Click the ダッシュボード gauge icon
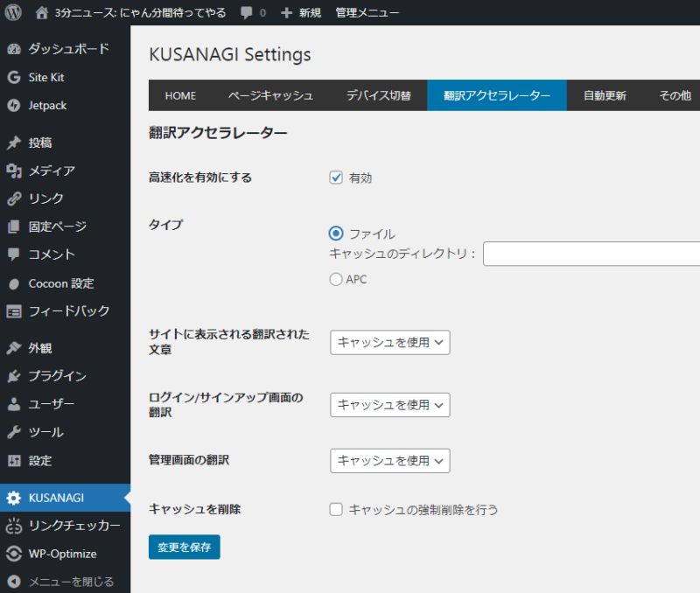The image size is (700, 593). point(14,49)
